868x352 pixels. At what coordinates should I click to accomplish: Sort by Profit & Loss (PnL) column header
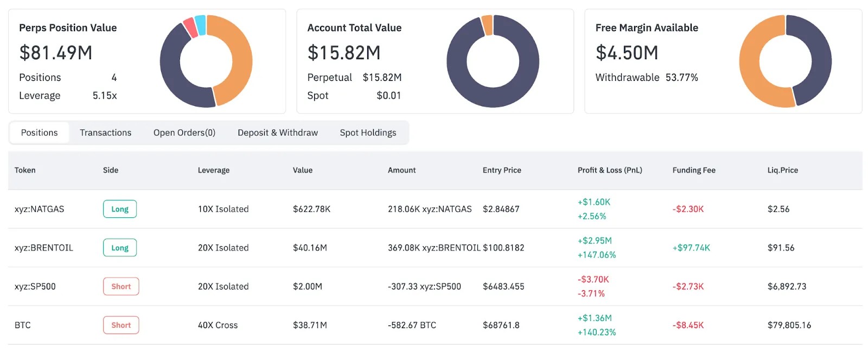610,170
